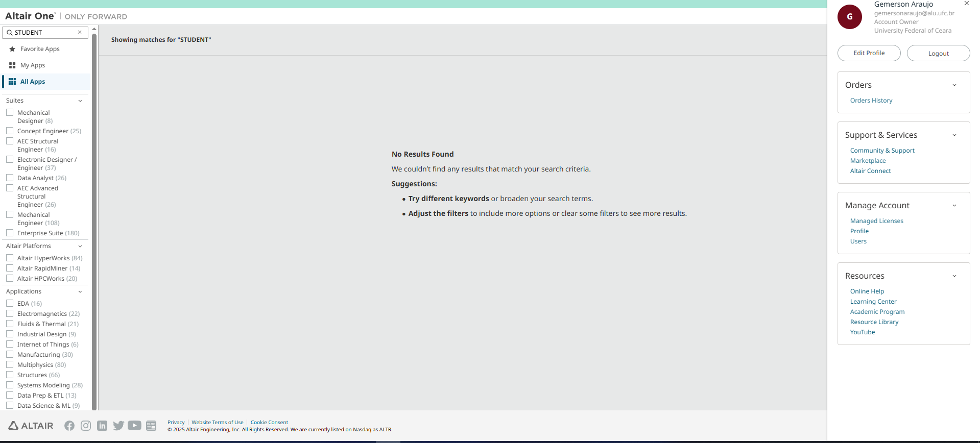Enable the Concept Engineer filter
This screenshot has width=980, height=443.
10,131
